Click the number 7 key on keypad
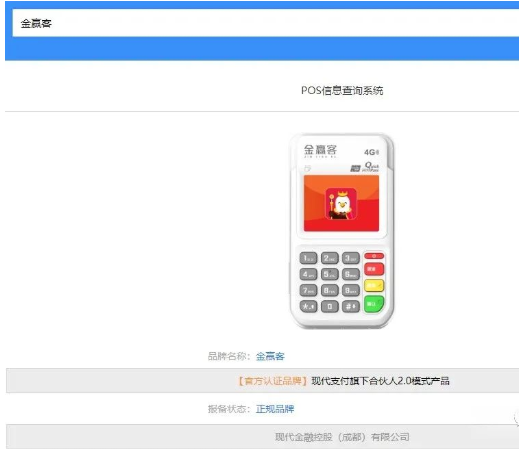Image resolution: width=519 pixels, height=449 pixels. [x=308, y=290]
